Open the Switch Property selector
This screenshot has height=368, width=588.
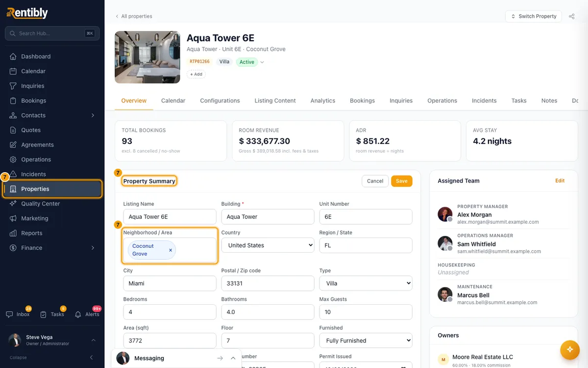click(x=534, y=16)
